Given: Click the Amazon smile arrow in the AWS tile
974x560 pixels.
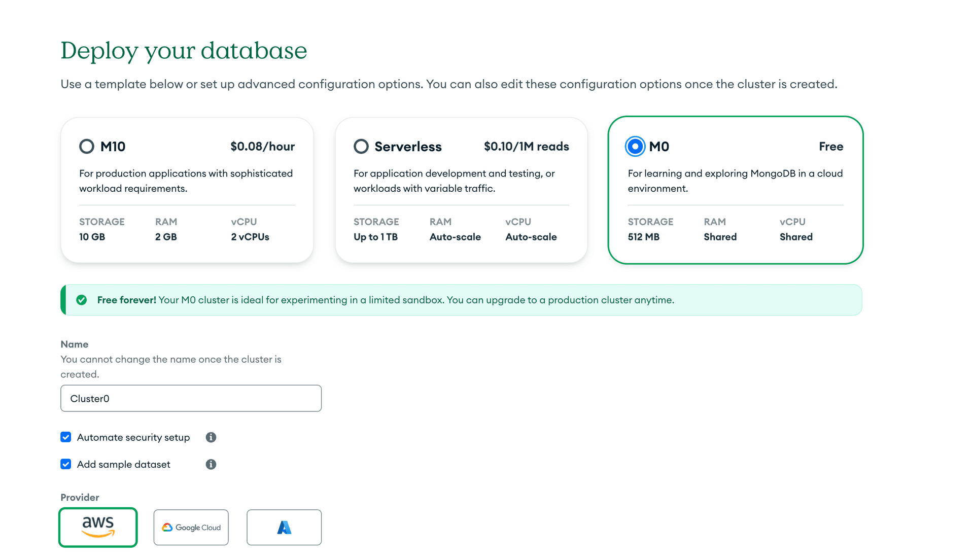Looking at the screenshot, I should click(97, 535).
